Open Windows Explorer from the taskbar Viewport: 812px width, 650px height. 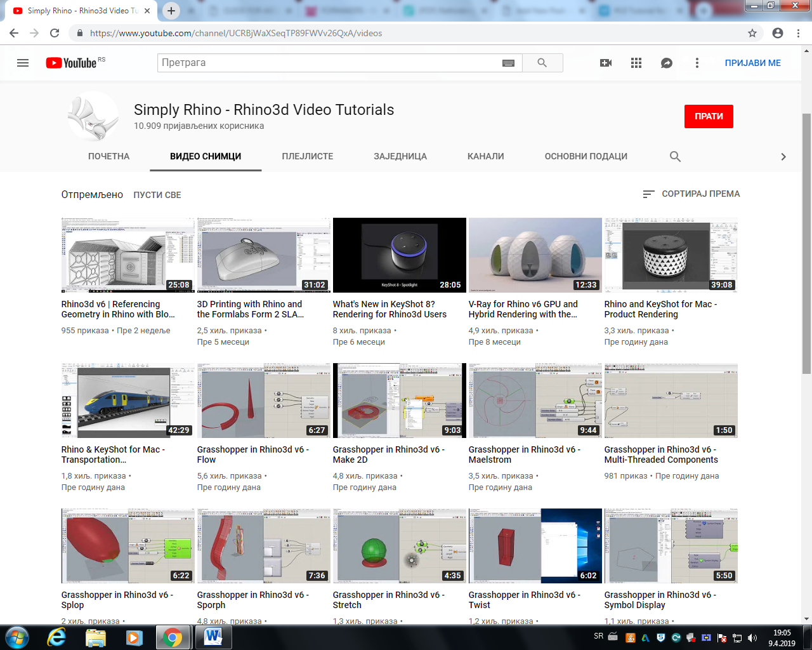tap(96, 637)
